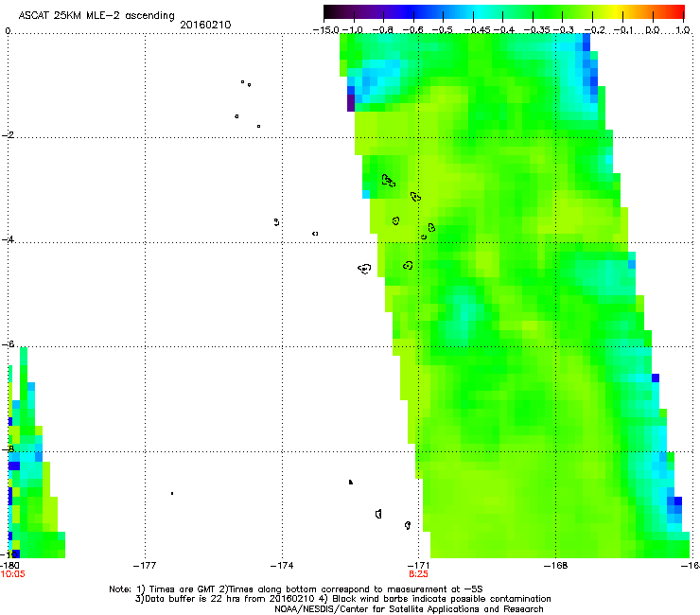Viewport: 700px width, 615px height.
Task: Click the red time stamp '10:05'
Action: click(x=12, y=574)
